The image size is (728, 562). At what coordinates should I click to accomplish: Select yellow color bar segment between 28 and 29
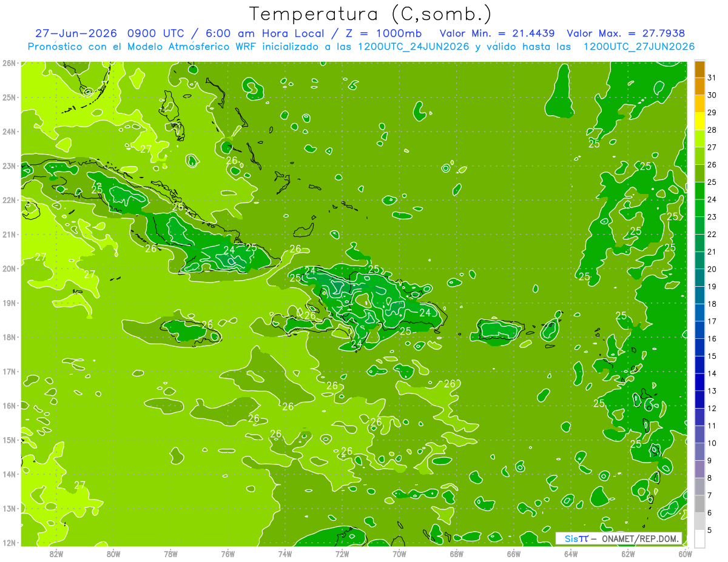click(699, 121)
